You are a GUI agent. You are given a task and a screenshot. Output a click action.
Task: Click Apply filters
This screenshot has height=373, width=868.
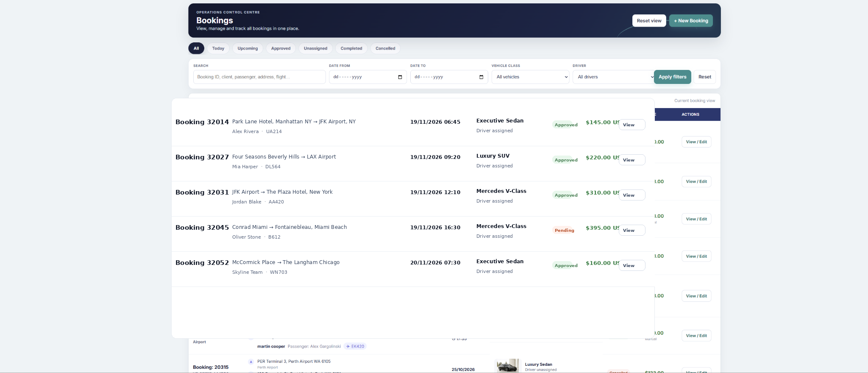(x=672, y=77)
